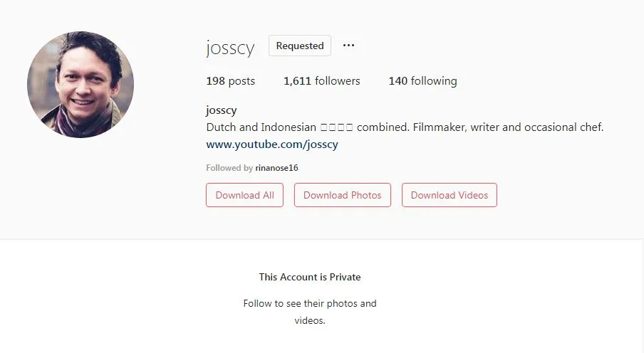Open the 1,611 followers list

(321, 81)
